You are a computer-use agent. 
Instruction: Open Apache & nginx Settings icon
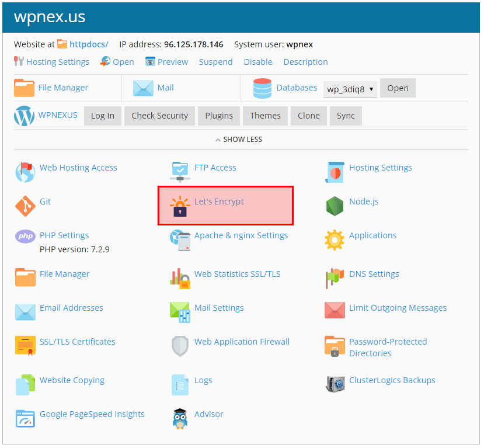180,240
